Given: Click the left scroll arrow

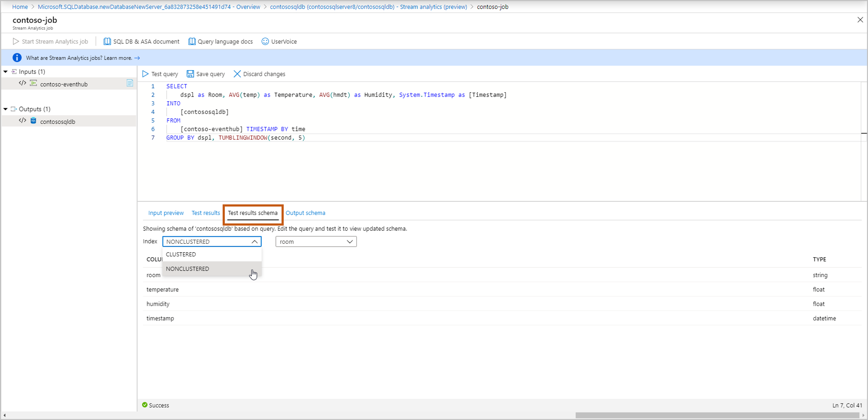Looking at the screenshot, I should pos(4,415).
